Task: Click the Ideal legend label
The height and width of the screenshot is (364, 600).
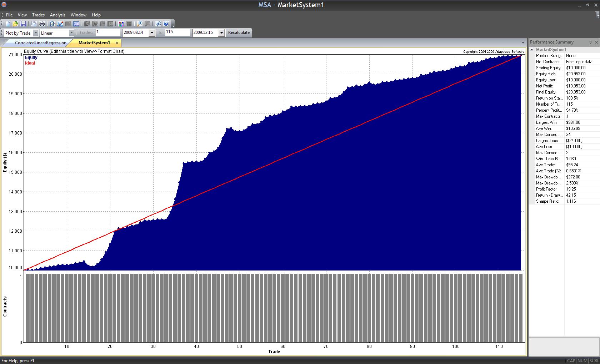Action: [30, 63]
